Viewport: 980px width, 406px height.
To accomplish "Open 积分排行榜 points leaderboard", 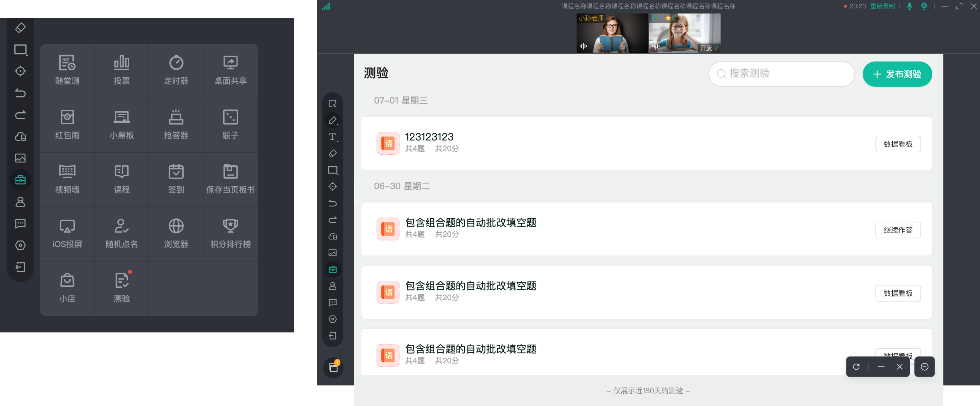I will 230,234.
